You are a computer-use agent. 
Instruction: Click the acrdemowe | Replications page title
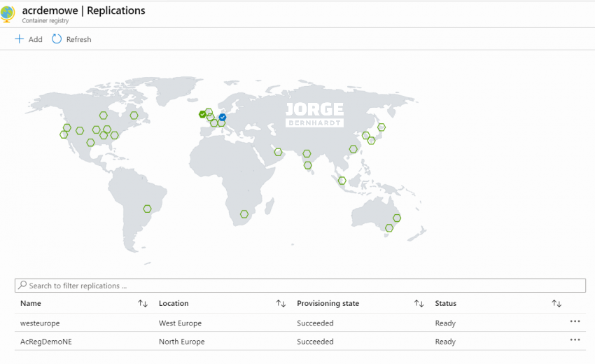point(83,10)
